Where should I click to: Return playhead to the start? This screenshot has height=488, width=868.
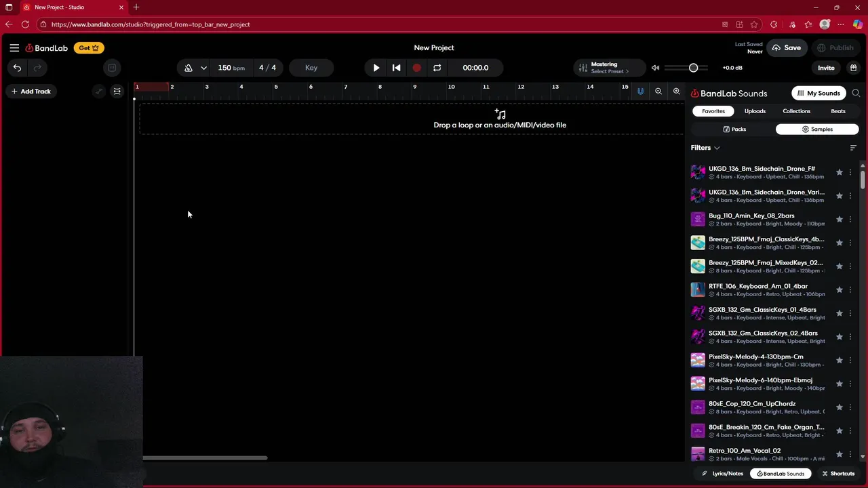tap(397, 68)
